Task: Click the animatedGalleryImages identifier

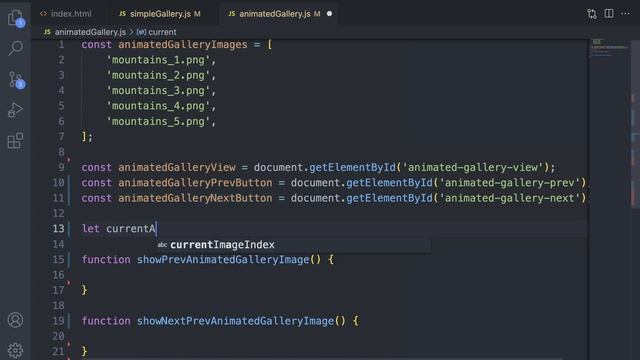Action: tap(183, 44)
